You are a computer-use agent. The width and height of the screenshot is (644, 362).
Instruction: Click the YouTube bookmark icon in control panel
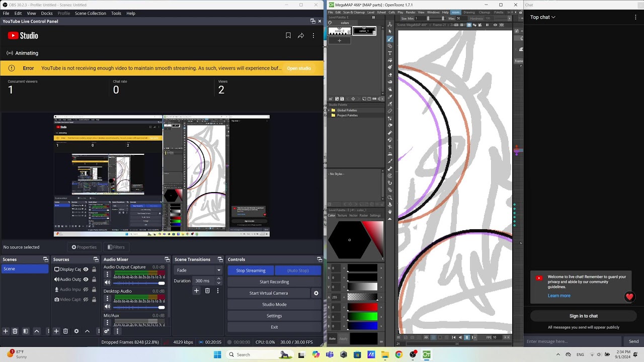pyautogui.click(x=288, y=36)
